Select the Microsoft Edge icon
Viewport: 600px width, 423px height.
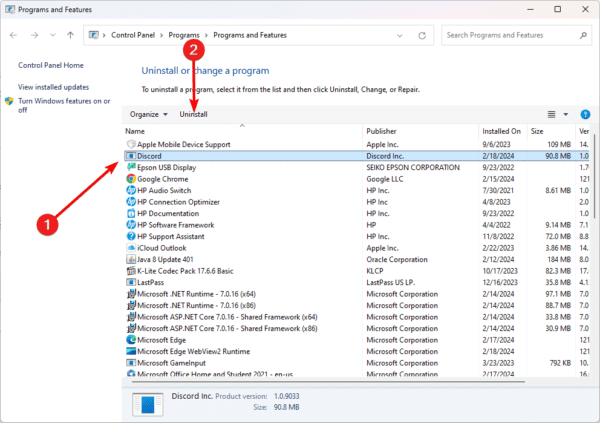(131, 340)
